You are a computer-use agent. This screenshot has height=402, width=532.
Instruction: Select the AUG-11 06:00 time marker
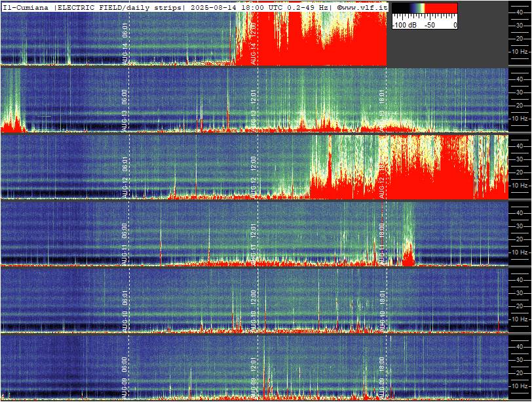click(125, 244)
